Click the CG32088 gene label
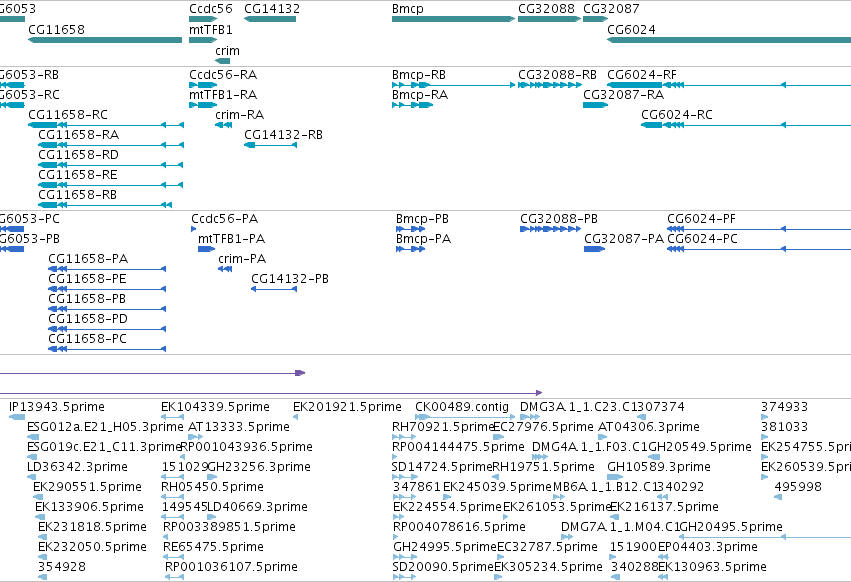This screenshot has height=582, width=851. pyautogui.click(x=546, y=9)
